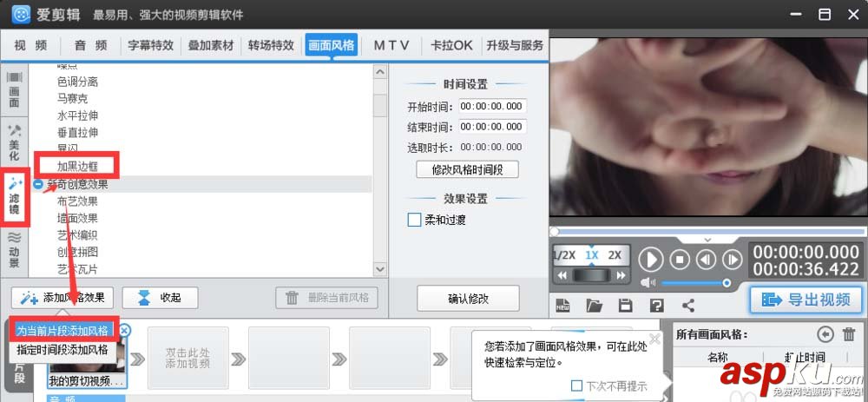This screenshot has width=868, height=402.
Task: Select the 布艺效果 style
Action: click(77, 201)
